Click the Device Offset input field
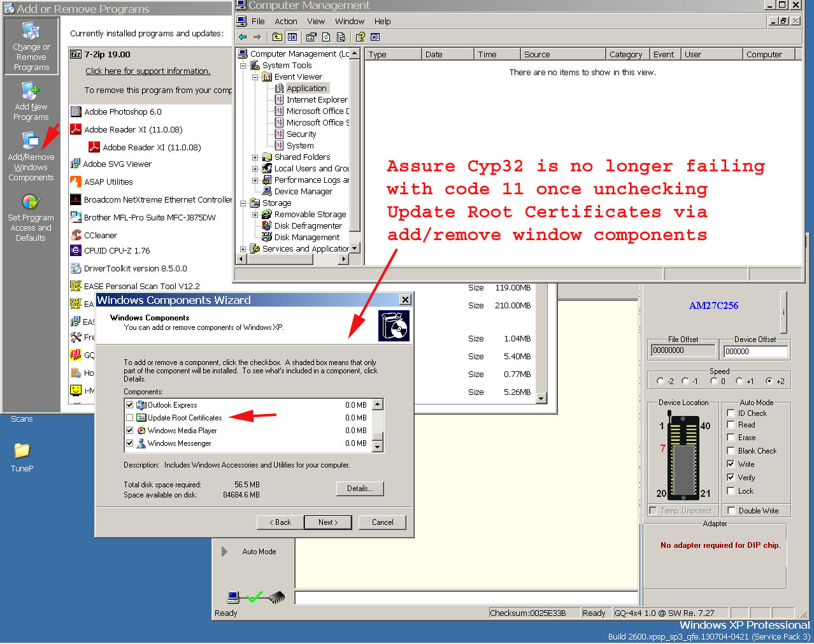This screenshot has width=814, height=644. click(x=755, y=351)
